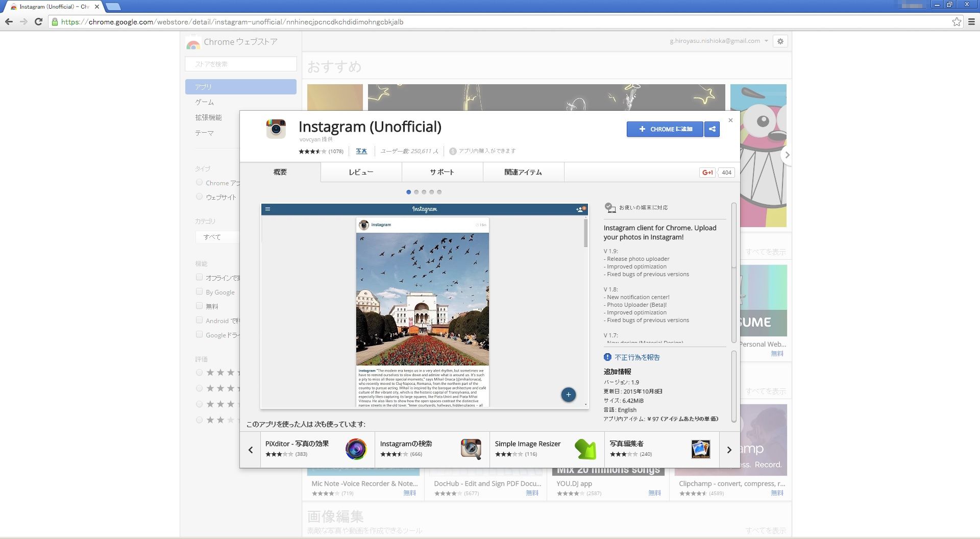
Task: Go back with the browser back arrow
Action: pyautogui.click(x=9, y=22)
